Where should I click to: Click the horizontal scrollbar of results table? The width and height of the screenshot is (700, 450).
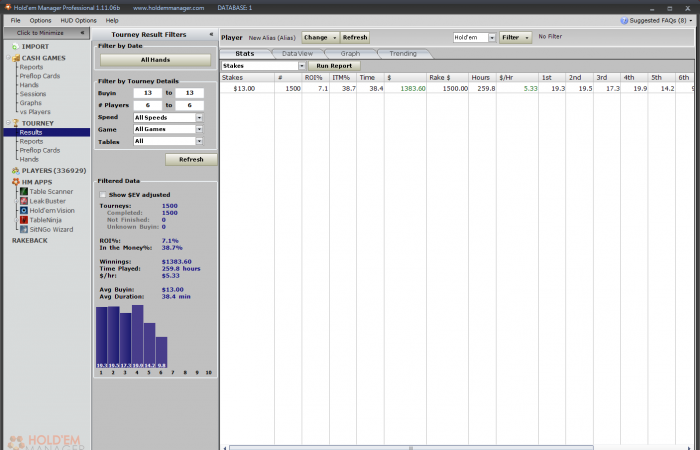point(411,447)
